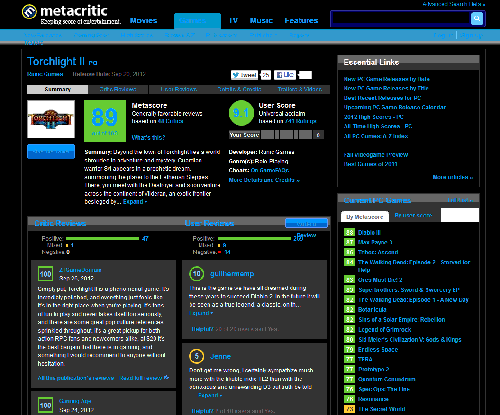Open All-Time High Scores - PC link

click(x=378, y=126)
